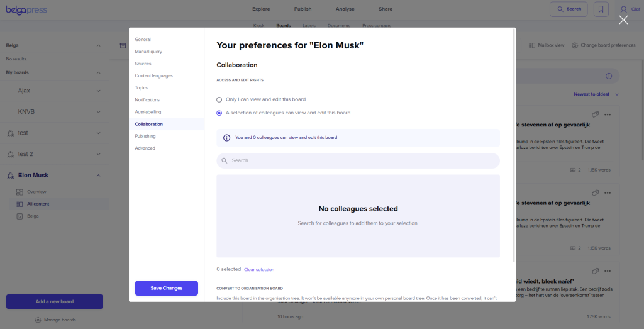This screenshot has height=329, width=644.
Task: Close the preferences dialog with X icon
Action: (x=623, y=20)
